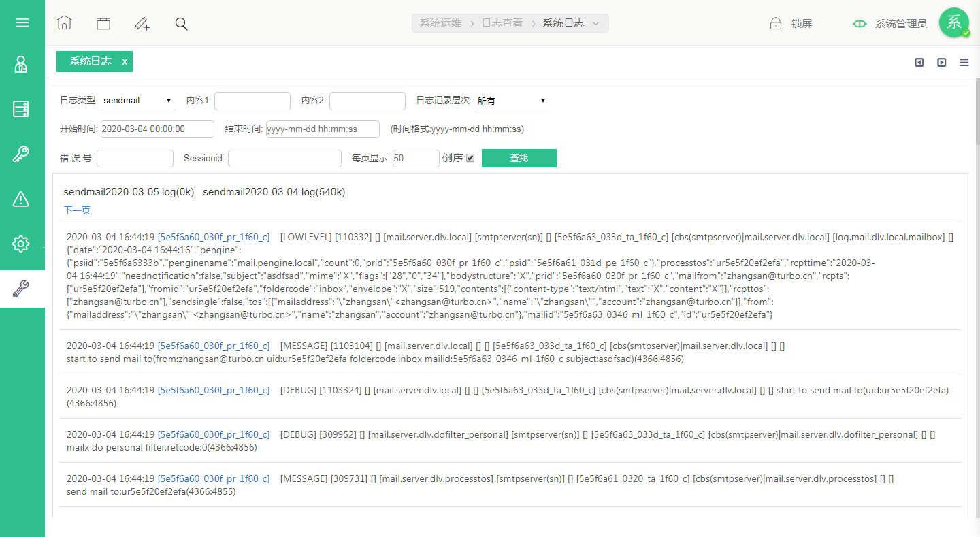Focus the 开始时间 input field
Viewport: 980px width, 537px height.
pyautogui.click(x=157, y=129)
